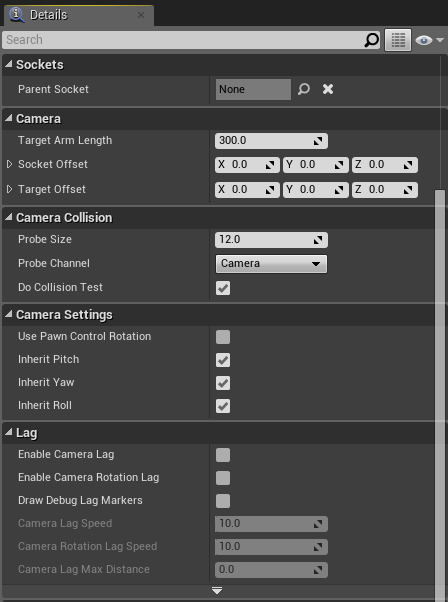
Task: Click Socket Offset Z spin arrow icon
Action: 408,165
